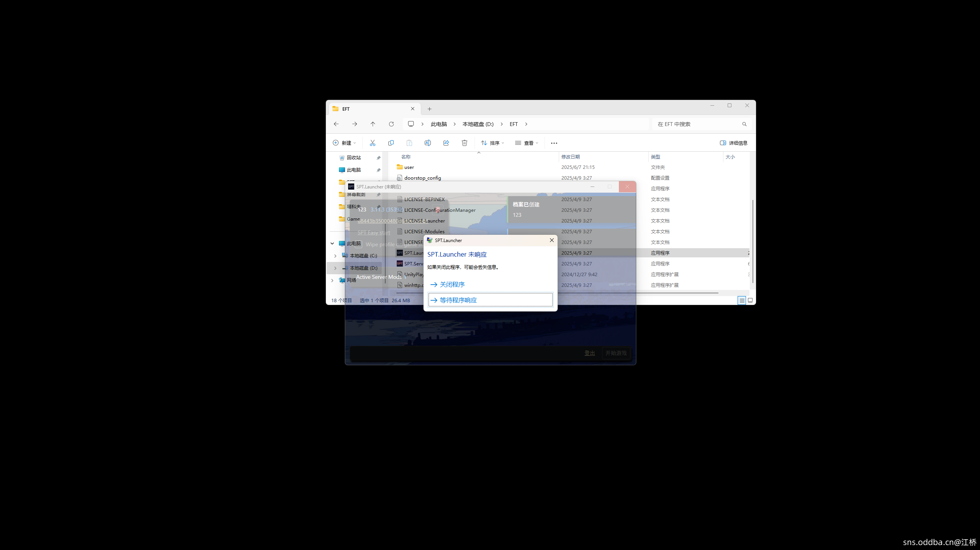This screenshot has width=980, height=550.
Task: Sort by the 修改日期 column header
Action: click(x=570, y=157)
